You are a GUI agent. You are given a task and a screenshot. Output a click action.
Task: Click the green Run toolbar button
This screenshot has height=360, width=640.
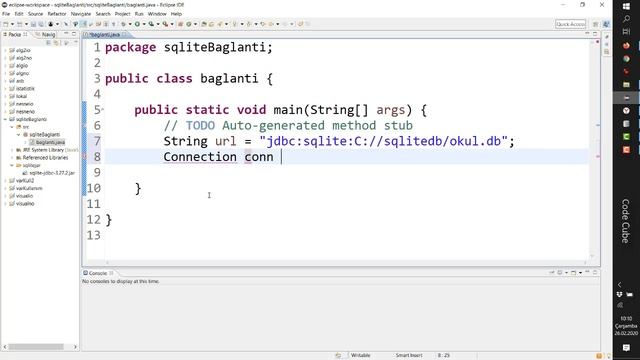point(138,24)
